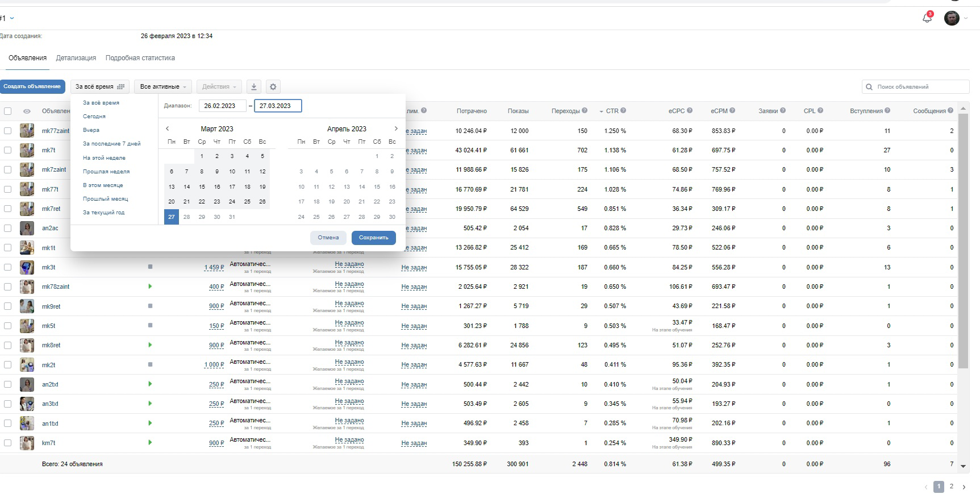Select 'Прошлая неделя' preset period

106,172
